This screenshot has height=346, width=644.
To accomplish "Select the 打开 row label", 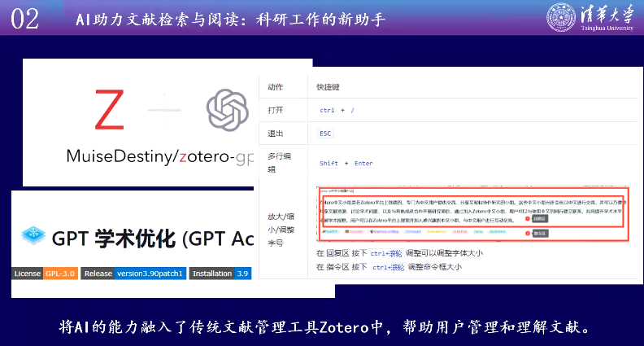I will point(275,110).
